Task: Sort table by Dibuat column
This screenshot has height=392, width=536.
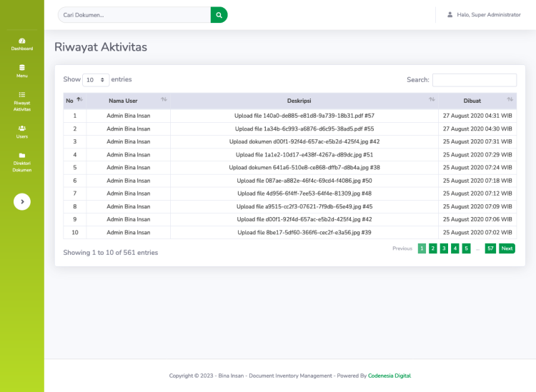Action: click(477, 101)
